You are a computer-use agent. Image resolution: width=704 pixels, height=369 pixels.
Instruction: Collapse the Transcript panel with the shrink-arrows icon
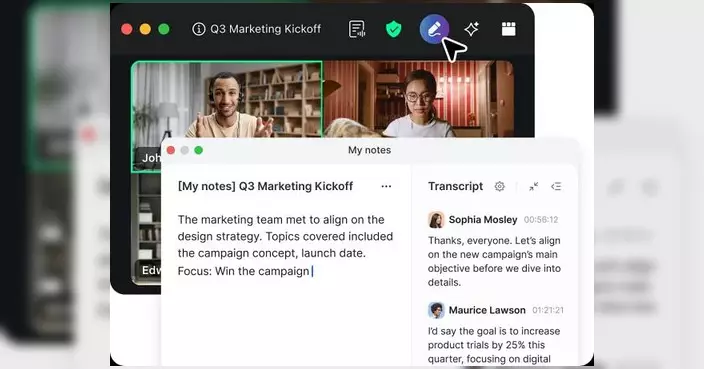[533, 186]
